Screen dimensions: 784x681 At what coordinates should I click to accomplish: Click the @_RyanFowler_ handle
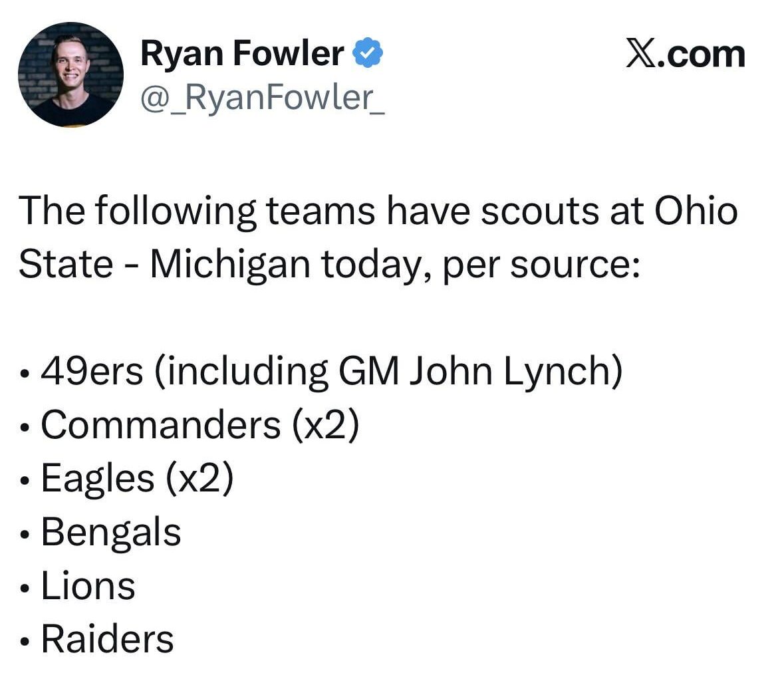click(x=262, y=98)
